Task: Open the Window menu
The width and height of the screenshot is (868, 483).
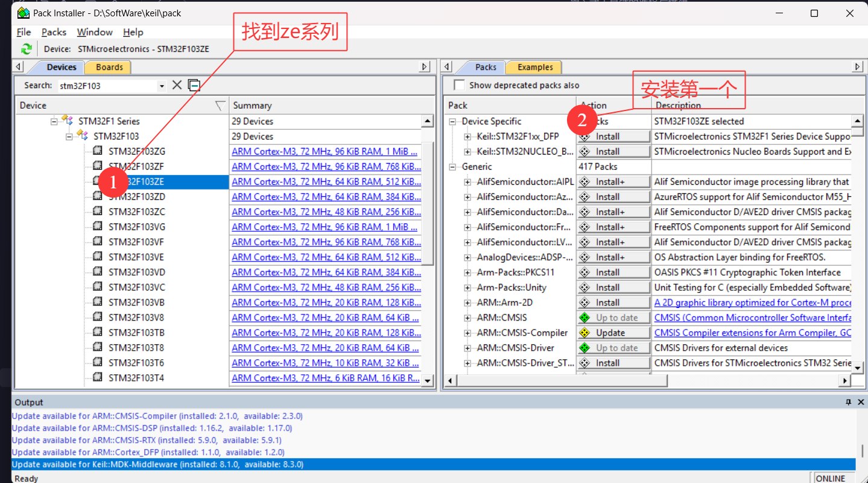Action: tap(95, 32)
